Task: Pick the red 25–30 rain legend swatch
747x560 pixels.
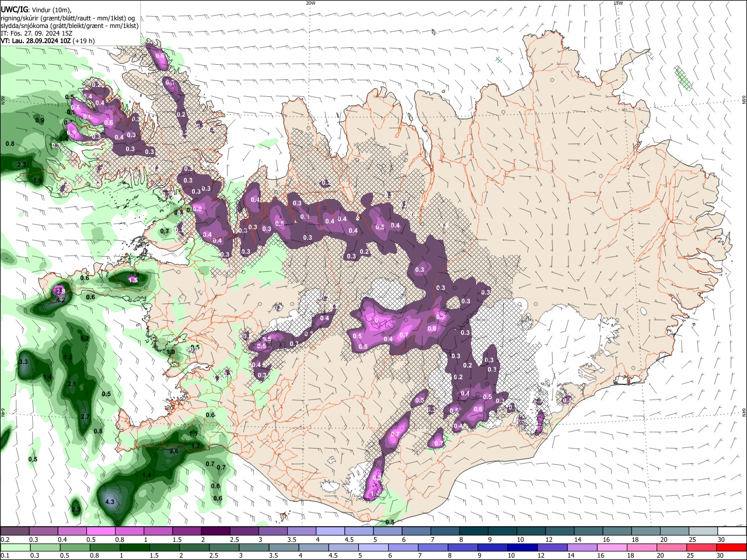Action: [703, 547]
